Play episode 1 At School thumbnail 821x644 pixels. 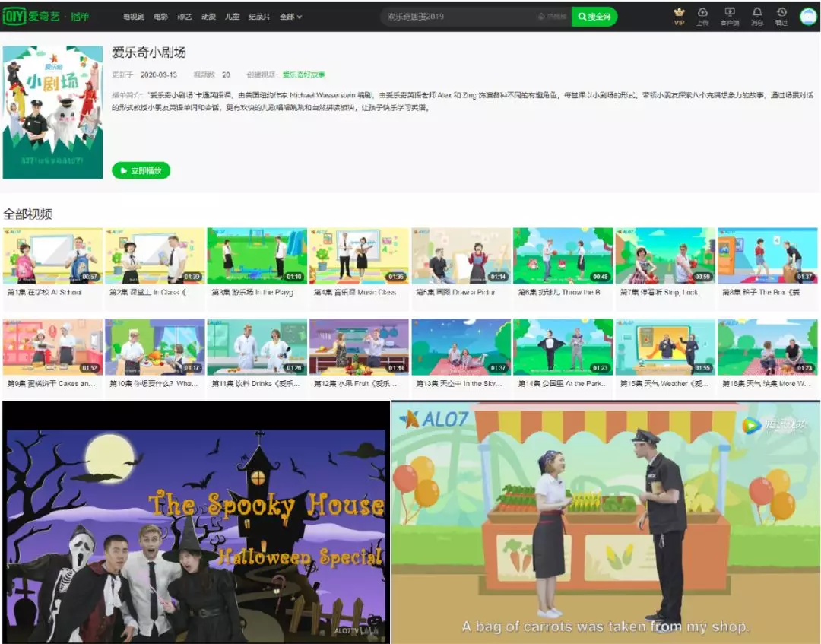click(x=52, y=256)
